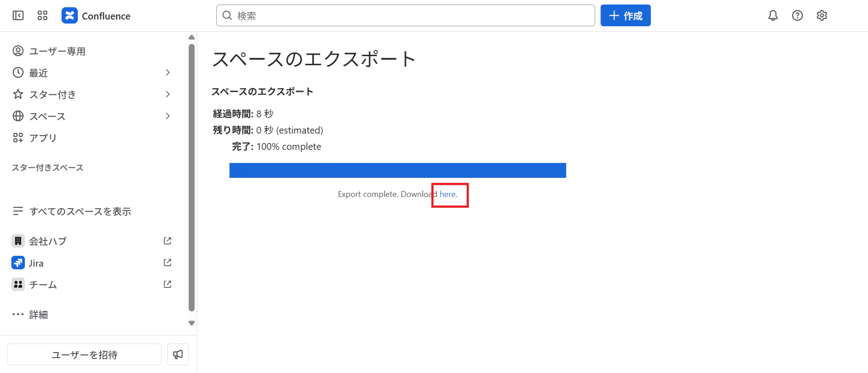Screen dimensions: 868x373
Task: Open settings gear icon
Action: (822, 16)
